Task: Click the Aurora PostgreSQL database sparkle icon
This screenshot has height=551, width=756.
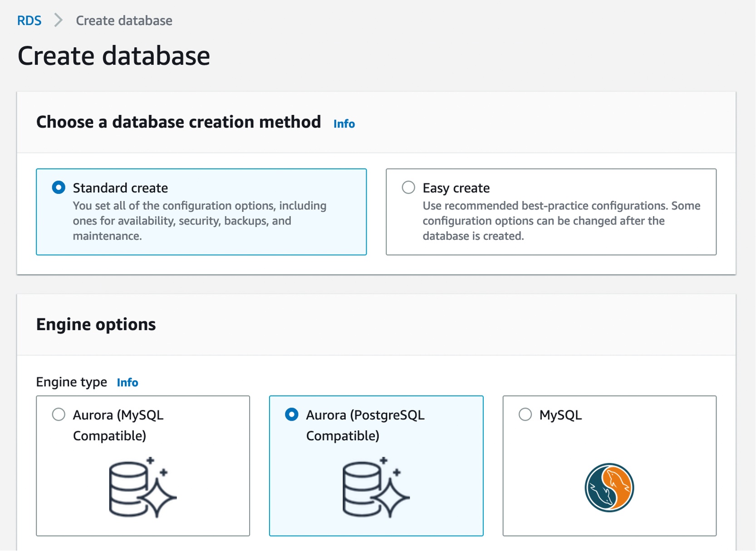Action: point(376,487)
